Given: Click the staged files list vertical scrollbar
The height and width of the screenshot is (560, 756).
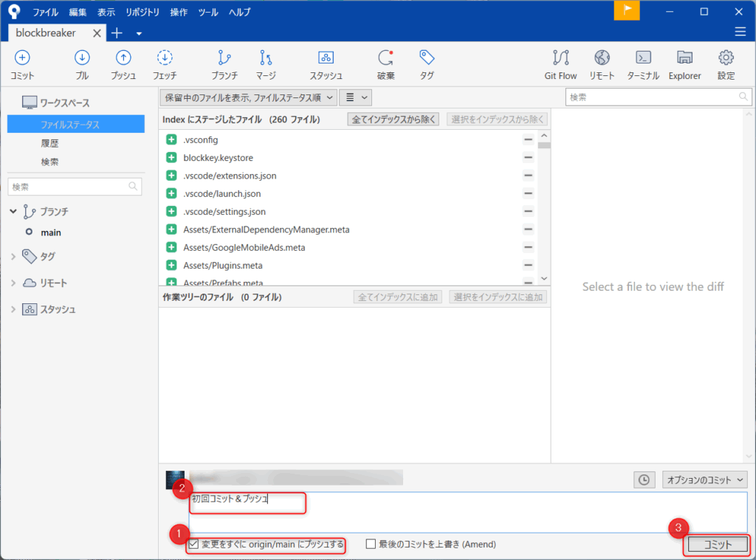Looking at the screenshot, I should pyautogui.click(x=544, y=207).
